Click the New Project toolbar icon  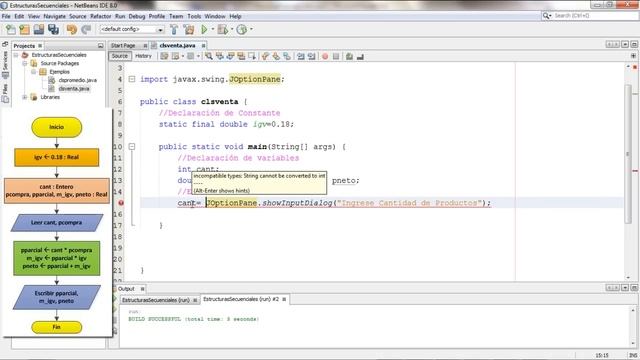pos(24,29)
